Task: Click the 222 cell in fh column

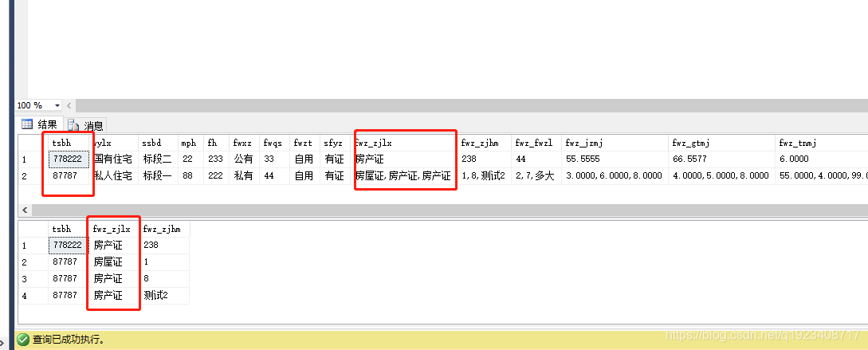Action: coord(216,176)
